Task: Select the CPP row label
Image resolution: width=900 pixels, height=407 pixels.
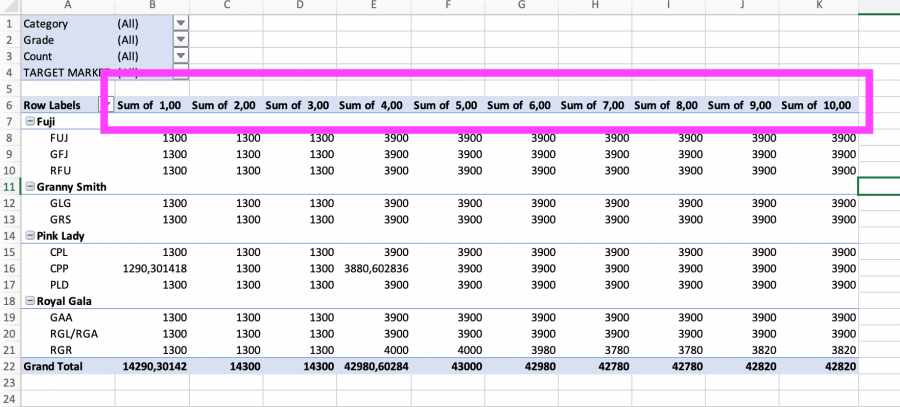Action: 60,268
